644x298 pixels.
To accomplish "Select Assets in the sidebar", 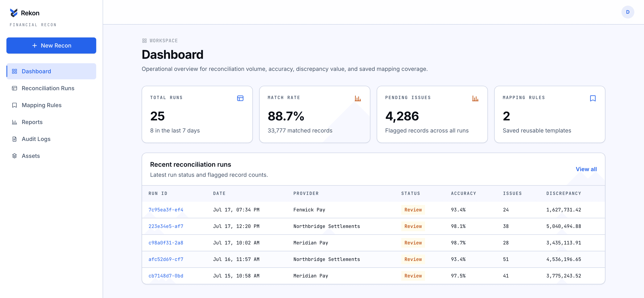I will pyautogui.click(x=51, y=156).
